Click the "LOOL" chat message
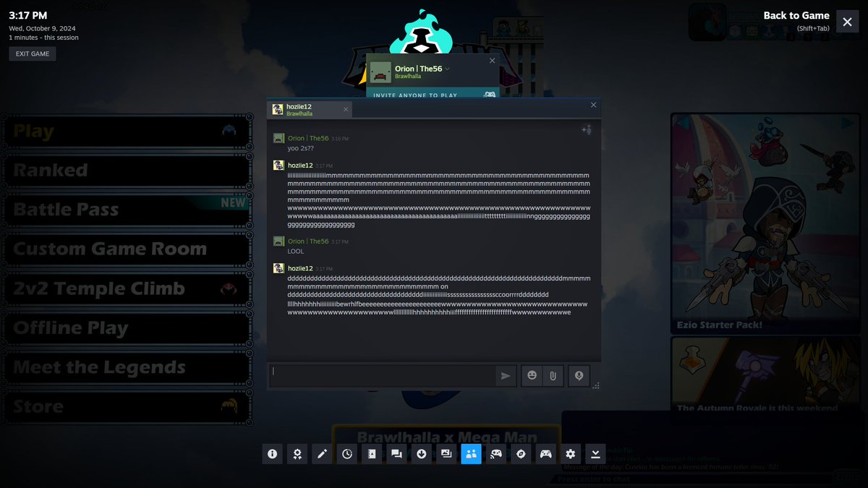Screen dimensions: 868x488 click(x=296, y=252)
